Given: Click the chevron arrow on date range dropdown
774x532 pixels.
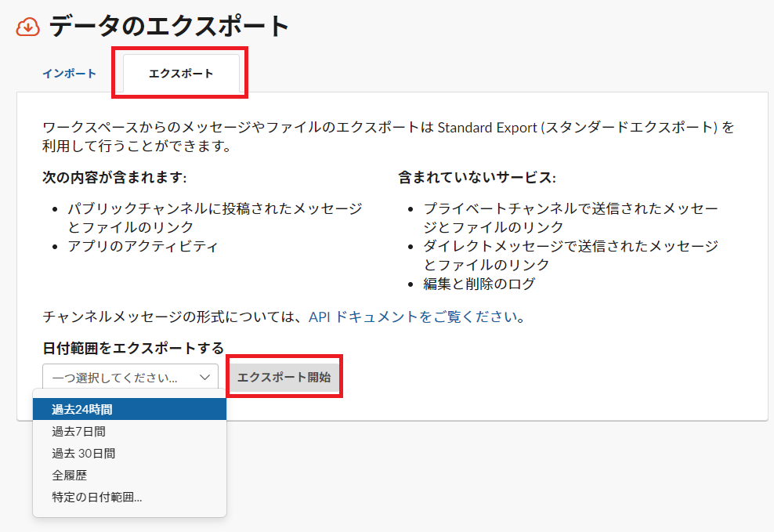Looking at the screenshot, I should pos(204,377).
